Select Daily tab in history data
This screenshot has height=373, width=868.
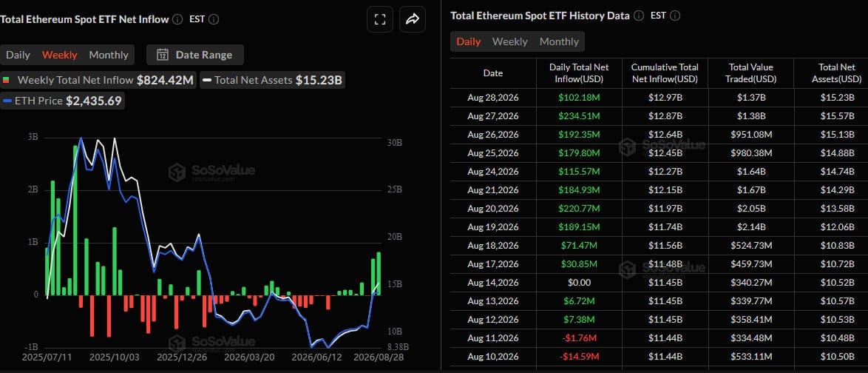coord(468,41)
